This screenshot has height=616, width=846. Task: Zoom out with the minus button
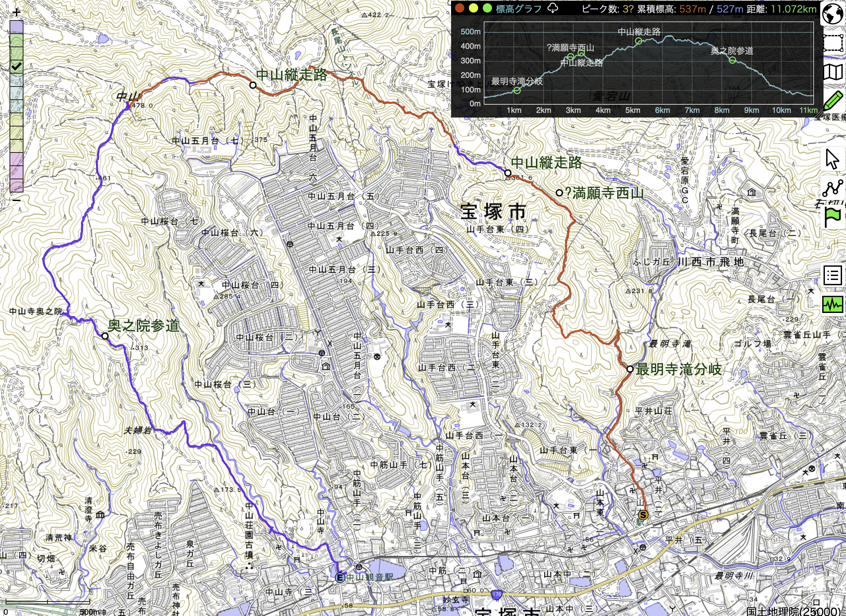point(17,200)
